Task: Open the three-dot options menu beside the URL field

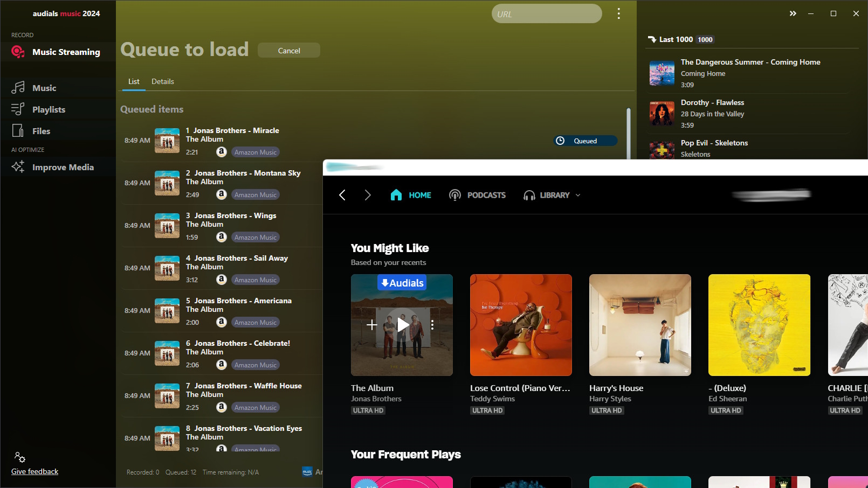Action: [x=618, y=13]
